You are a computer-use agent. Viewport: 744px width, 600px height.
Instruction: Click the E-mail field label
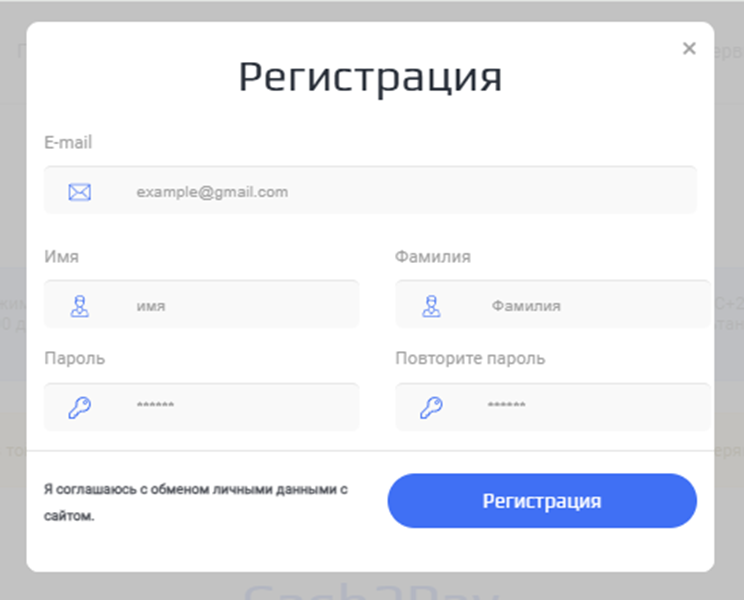click(x=68, y=142)
